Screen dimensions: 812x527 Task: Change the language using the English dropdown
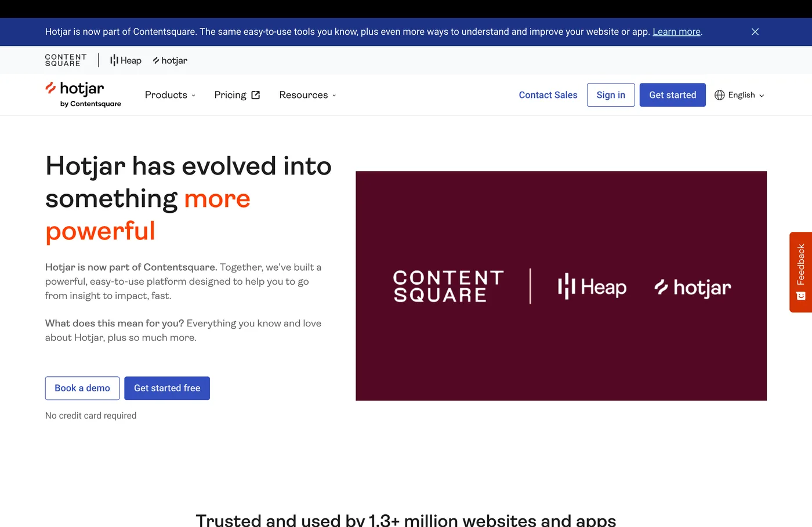741,95
